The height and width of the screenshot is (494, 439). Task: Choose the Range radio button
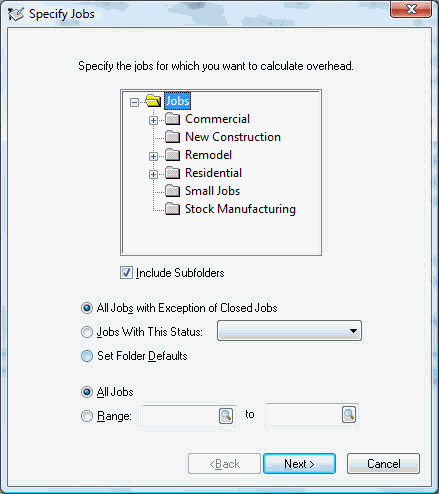click(87, 416)
